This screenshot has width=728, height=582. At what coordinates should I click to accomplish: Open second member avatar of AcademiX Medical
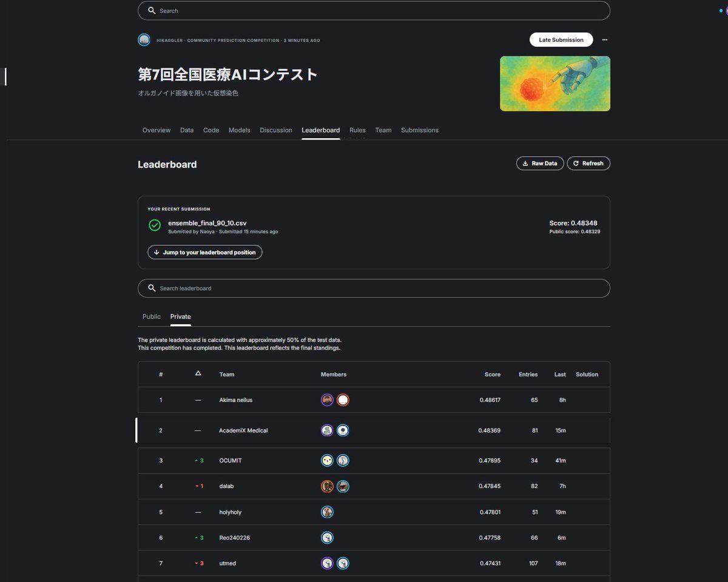coord(343,430)
